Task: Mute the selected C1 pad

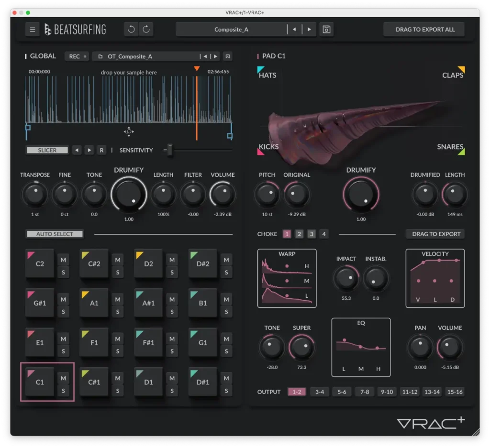Action: (64, 378)
